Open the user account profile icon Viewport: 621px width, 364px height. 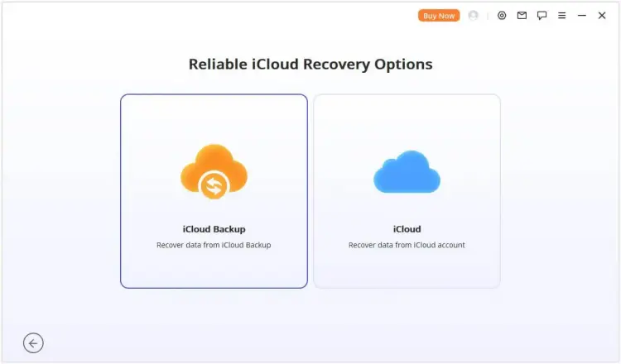click(473, 16)
